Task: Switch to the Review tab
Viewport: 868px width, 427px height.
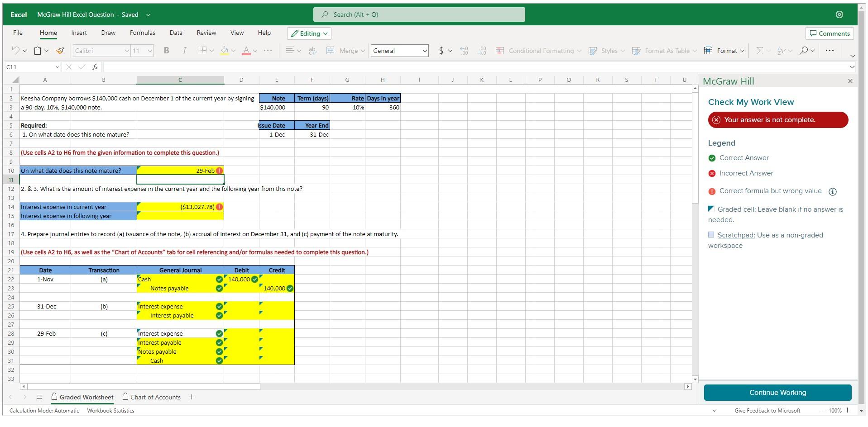Action: point(206,33)
